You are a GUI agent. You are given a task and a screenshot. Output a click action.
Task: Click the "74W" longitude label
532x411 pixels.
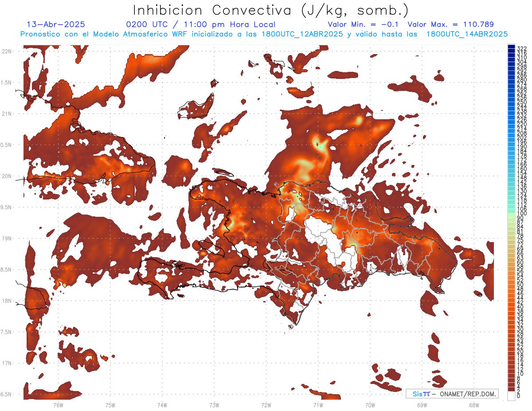[x=162, y=405]
